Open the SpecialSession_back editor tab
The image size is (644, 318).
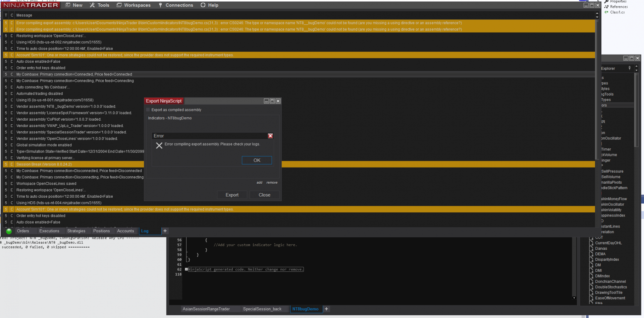tap(262, 309)
